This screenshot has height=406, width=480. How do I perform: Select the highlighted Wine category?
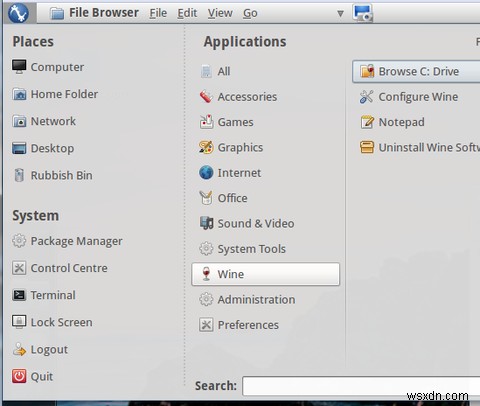[266, 274]
